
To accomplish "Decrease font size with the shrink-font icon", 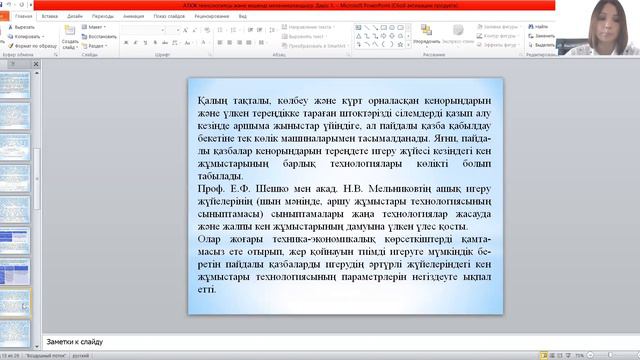I will pyautogui.click(x=195, y=30).
